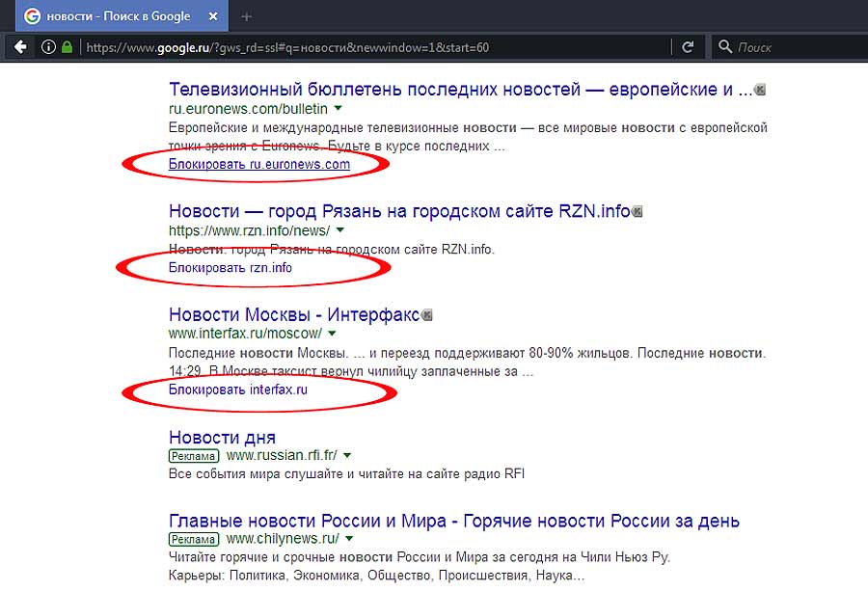Click the snippet text Все события мира слушайте
Screen dimensions: 868x591
point(346,473)
